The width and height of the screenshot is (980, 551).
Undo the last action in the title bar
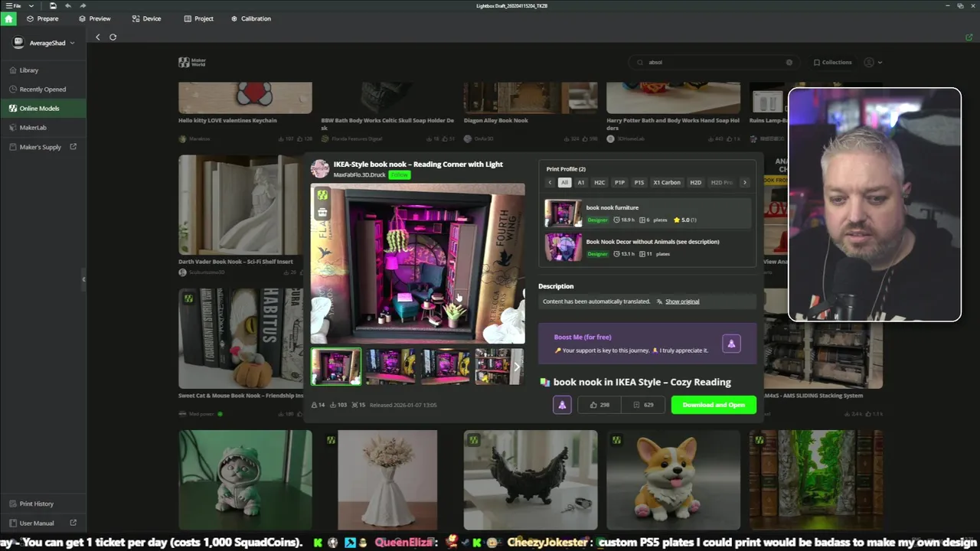[x=68, y=5]
